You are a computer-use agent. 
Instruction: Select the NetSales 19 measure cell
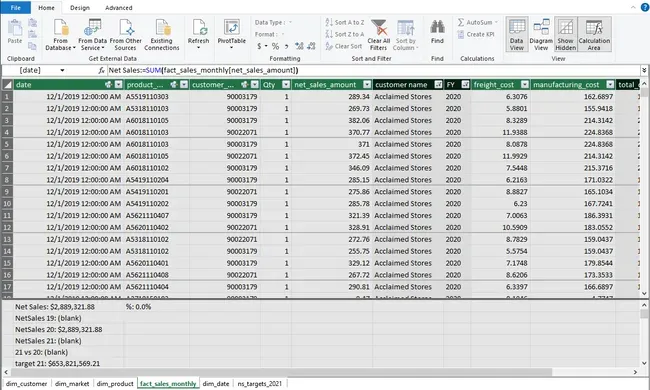click(68, 318)
